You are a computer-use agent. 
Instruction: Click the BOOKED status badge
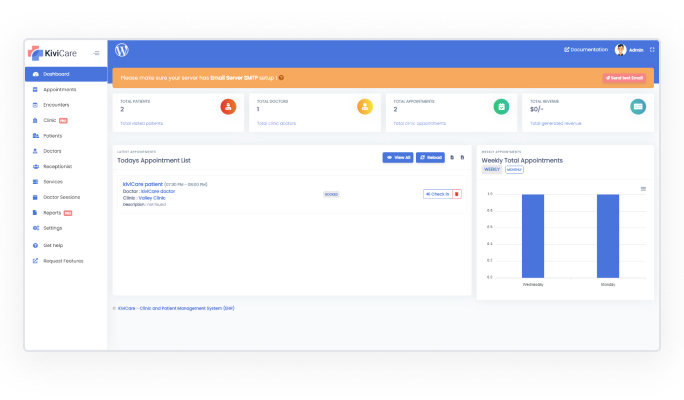[x=331, y=195]
